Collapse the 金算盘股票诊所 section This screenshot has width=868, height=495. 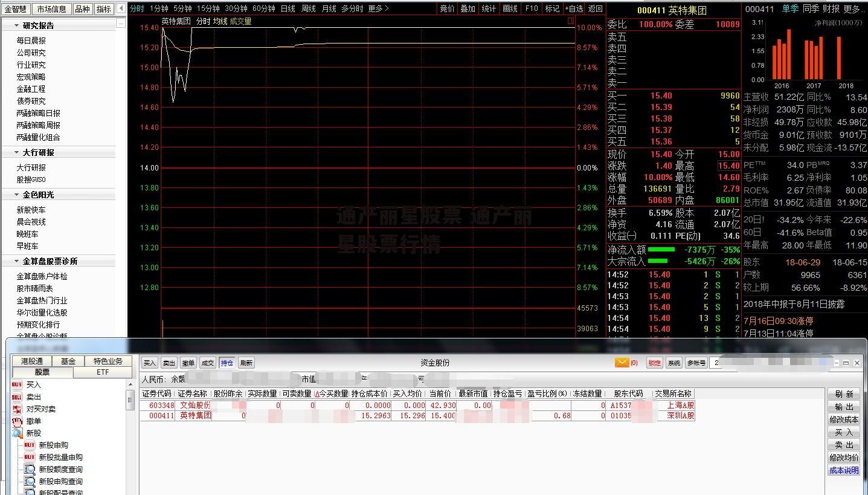pos(16,261)
